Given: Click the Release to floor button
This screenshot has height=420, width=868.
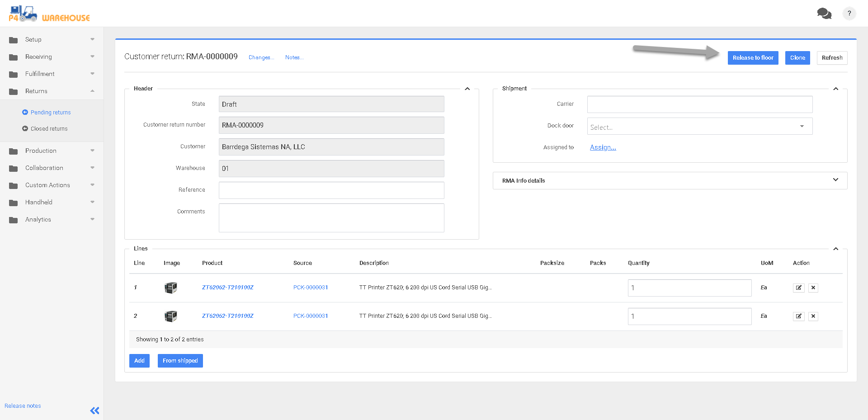Looking at the screenshot, I should click(x=753, y=58).
